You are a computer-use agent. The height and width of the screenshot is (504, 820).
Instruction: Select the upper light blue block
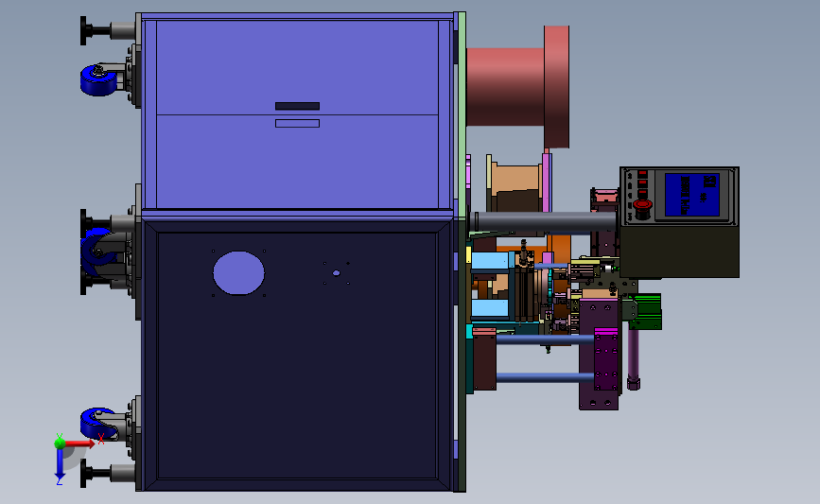click(490, 261)
